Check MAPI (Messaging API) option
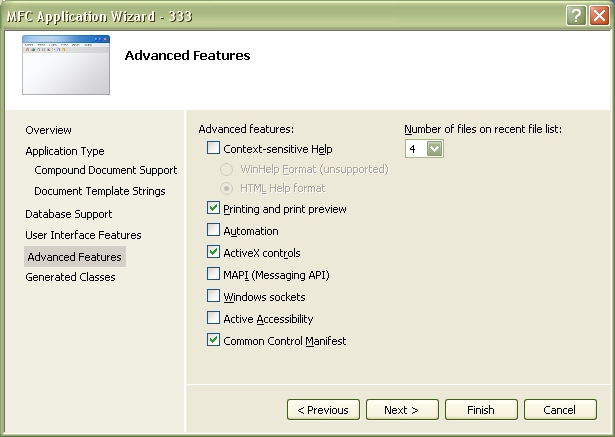615x437 pixels. pyautogui.click(x=213, y=274)
